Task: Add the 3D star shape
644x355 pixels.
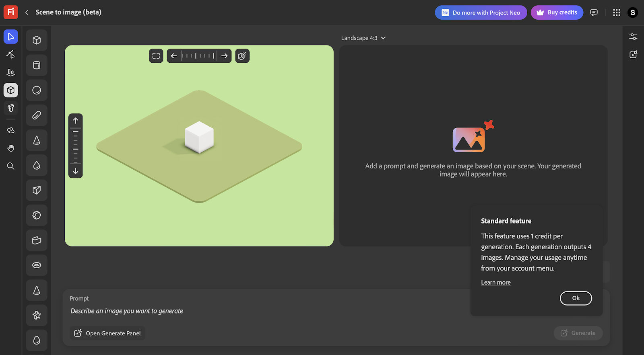Action: point(37,315)
